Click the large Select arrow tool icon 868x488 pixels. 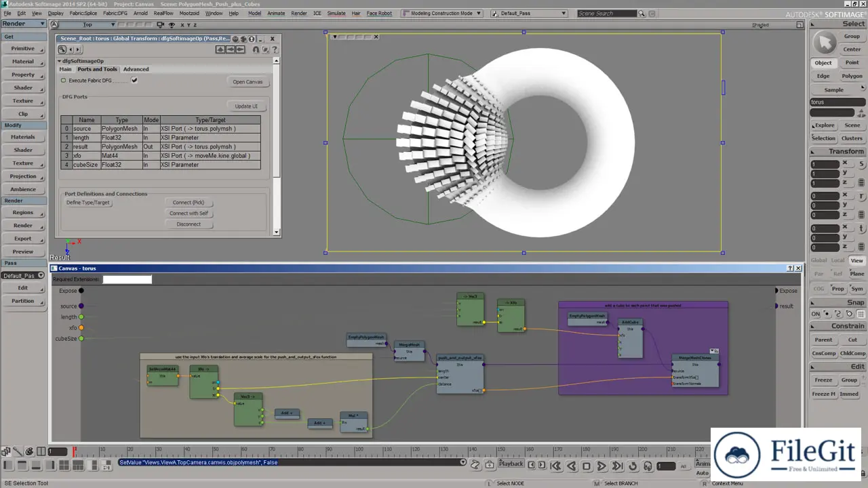tap(825, 43)
